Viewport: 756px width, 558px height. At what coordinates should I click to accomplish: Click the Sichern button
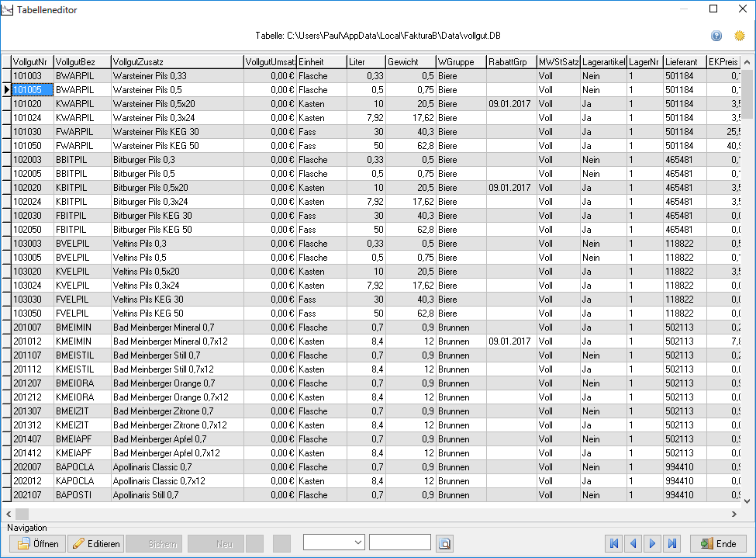point(154,543)
